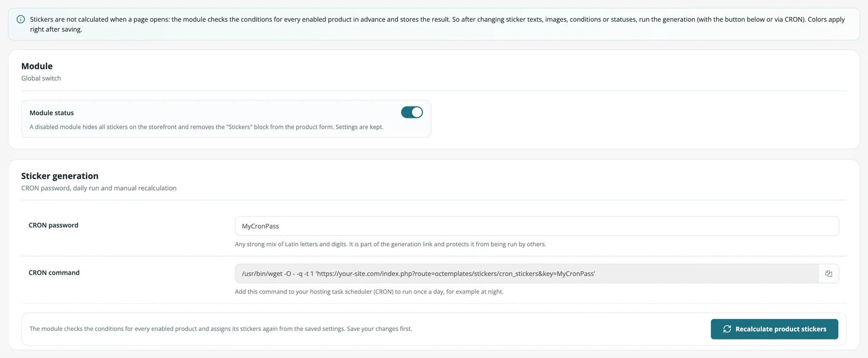The width and height of the screenshot is (868, 358).
Task: Click the hint about hosting task scheduler
Action: point(369,292)
